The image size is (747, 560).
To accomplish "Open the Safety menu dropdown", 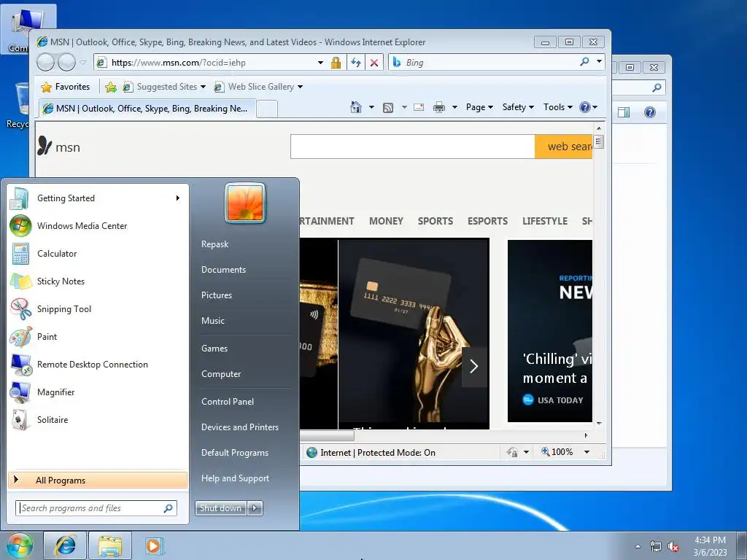I will tap(518, 107).
